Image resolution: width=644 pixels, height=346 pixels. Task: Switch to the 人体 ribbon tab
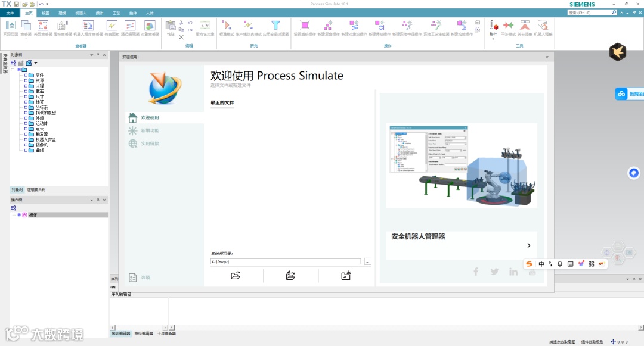[150, 13]
